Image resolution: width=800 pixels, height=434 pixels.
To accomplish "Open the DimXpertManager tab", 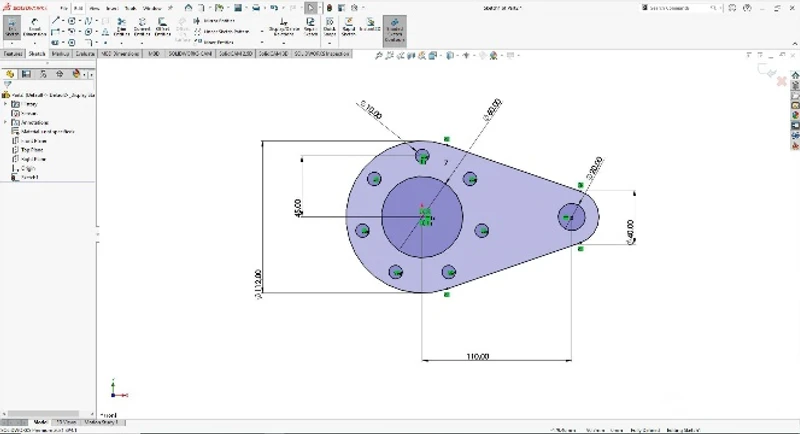I will click(60, 74).
